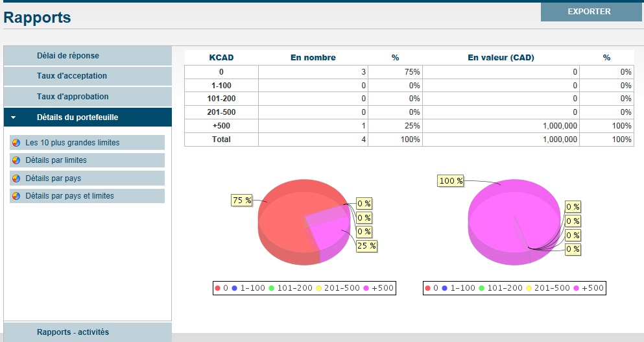The image size is (644, 342).
Task: Open the Rapports - activités section
Action: (88, 332)
